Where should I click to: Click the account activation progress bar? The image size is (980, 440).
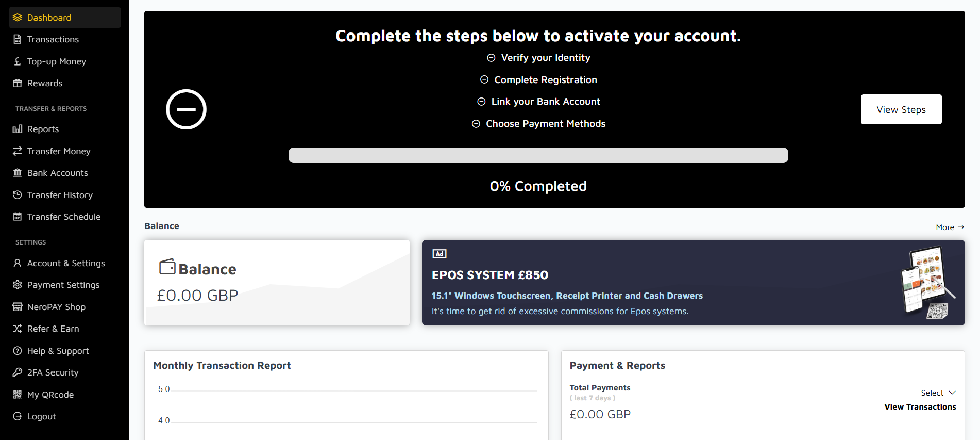pos(538,155)
